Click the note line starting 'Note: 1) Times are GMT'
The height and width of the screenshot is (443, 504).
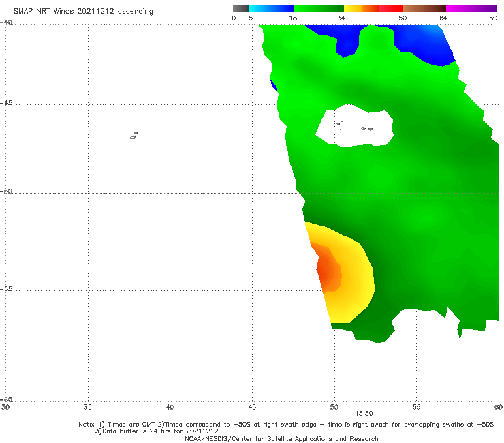(286, 425)
